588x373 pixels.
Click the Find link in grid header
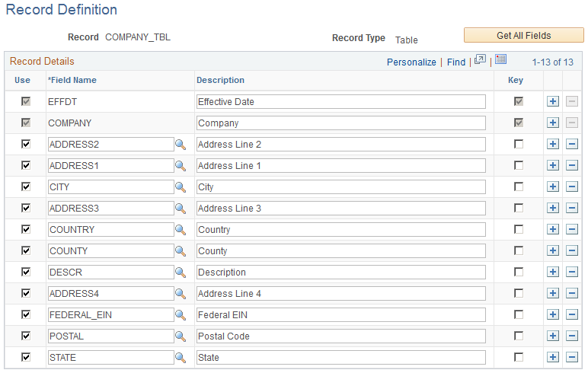click(456, 62)
